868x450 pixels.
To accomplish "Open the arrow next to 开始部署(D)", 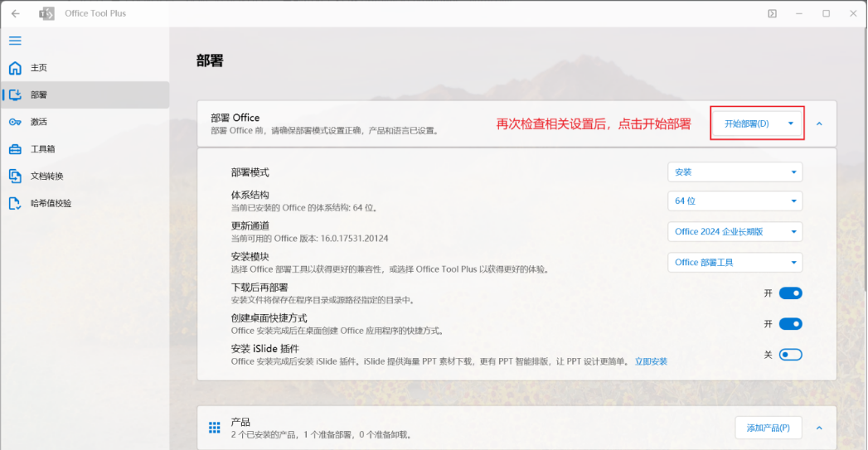I will click(x=791, y=123).
